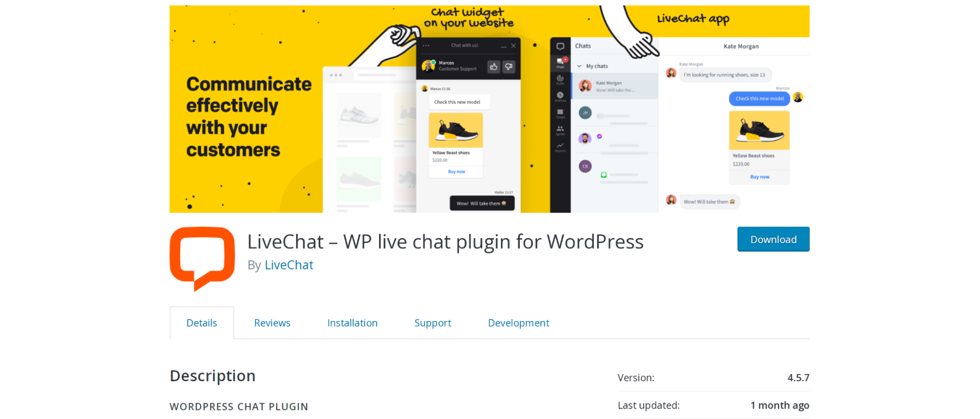The width and height of the screenshot is (980, 419).
Task: Minimize the 'Chat with us!' widget
Action: point(503,46)
